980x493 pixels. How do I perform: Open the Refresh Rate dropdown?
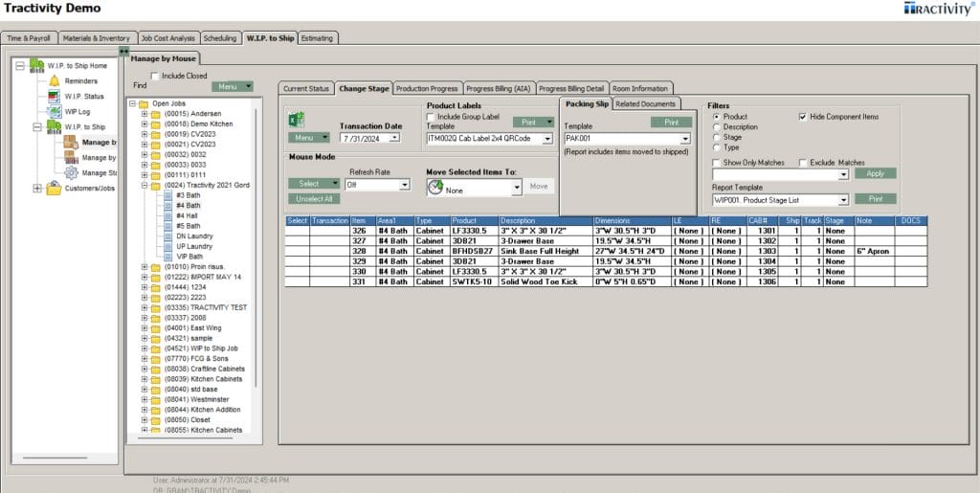405,185
